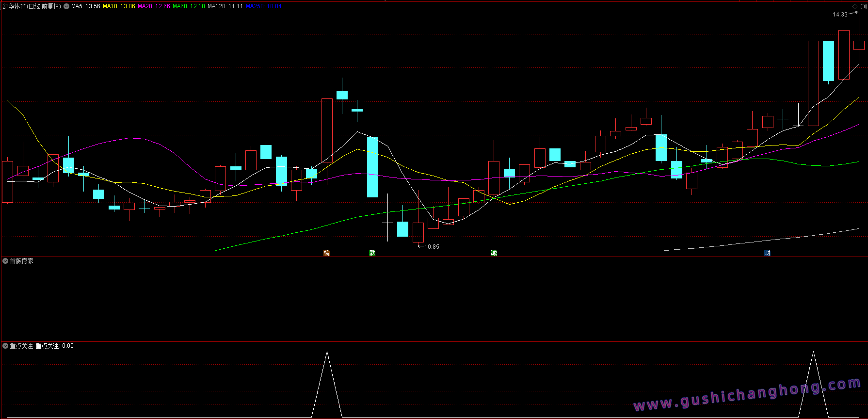Image resolution: width=868 pixels, height=419 pixels.
Task: Select the green MA60: 12.10 label
Action: (189, 6)
